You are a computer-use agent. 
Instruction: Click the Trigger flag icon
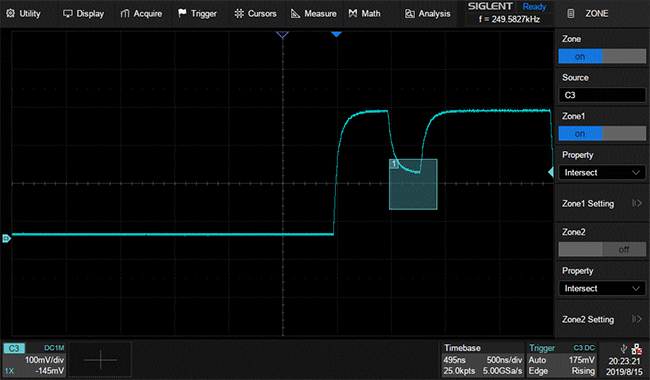coord(182,13)
